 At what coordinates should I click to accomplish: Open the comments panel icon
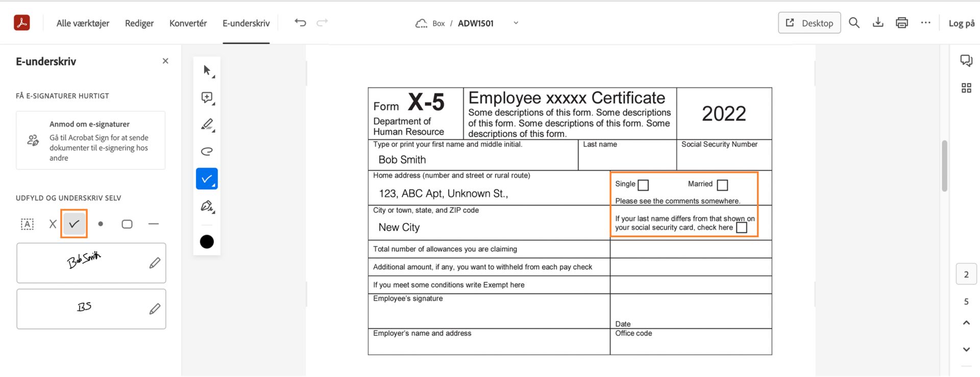(x=966, y=61)
